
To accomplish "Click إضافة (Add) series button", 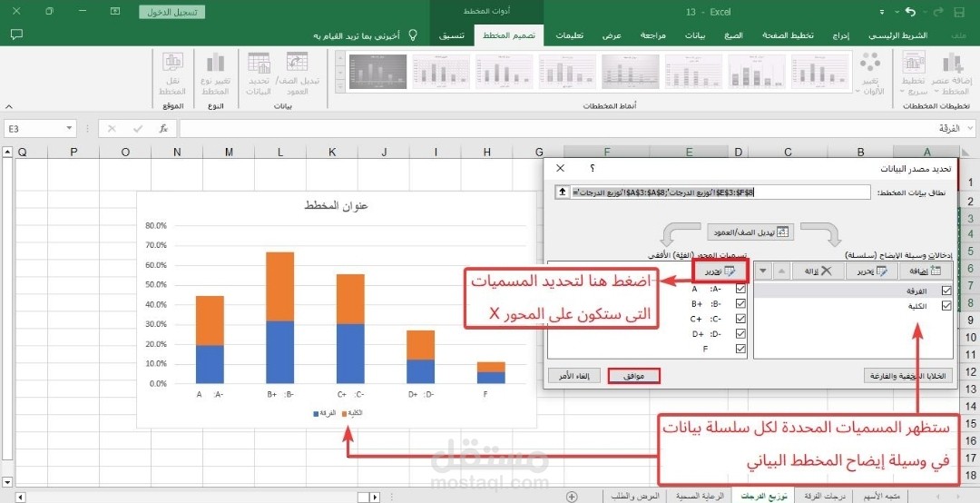I will coord(926,271).
